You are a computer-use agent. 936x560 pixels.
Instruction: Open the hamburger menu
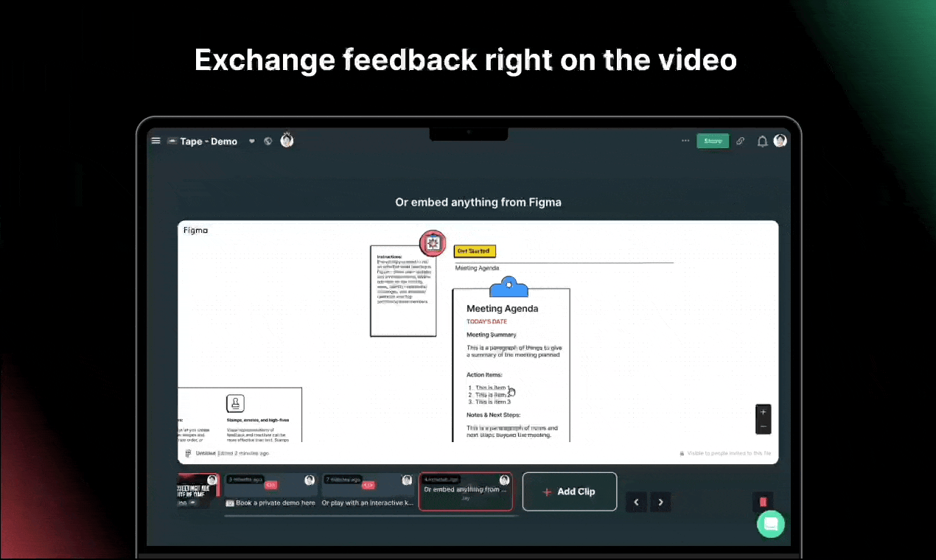pyautogui.click(x=156, y=141)
